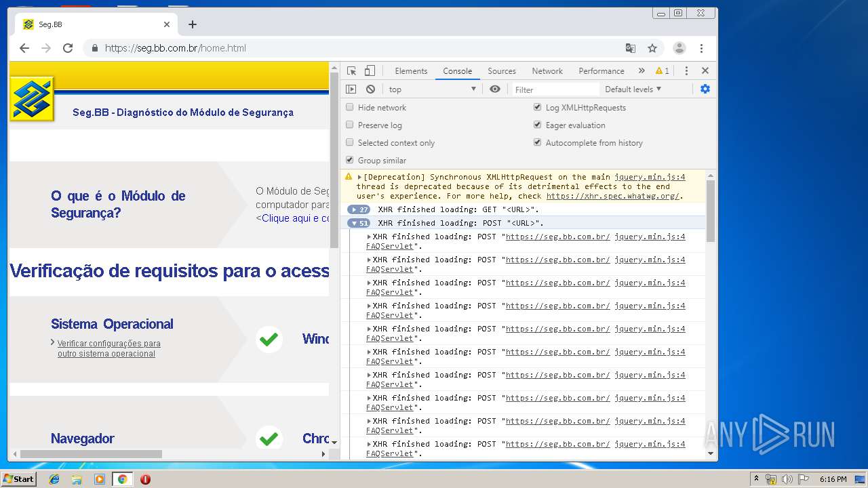Click the warning count indicator

click(x=663, y=70)
